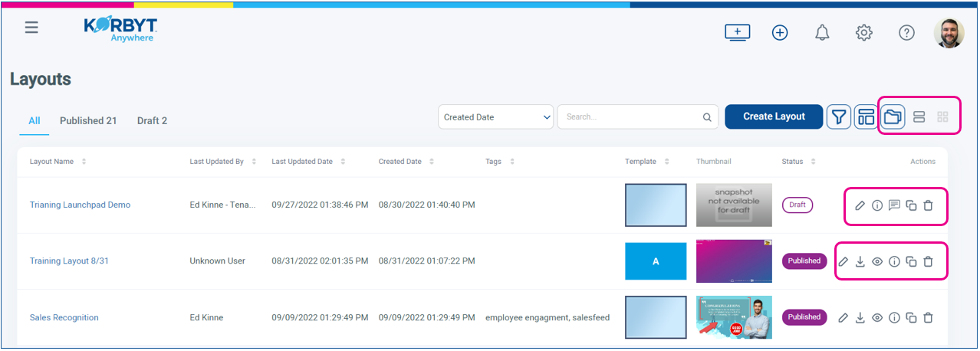Click the add screen monitor icon
The image size is (980, 351).
point(737,32)
